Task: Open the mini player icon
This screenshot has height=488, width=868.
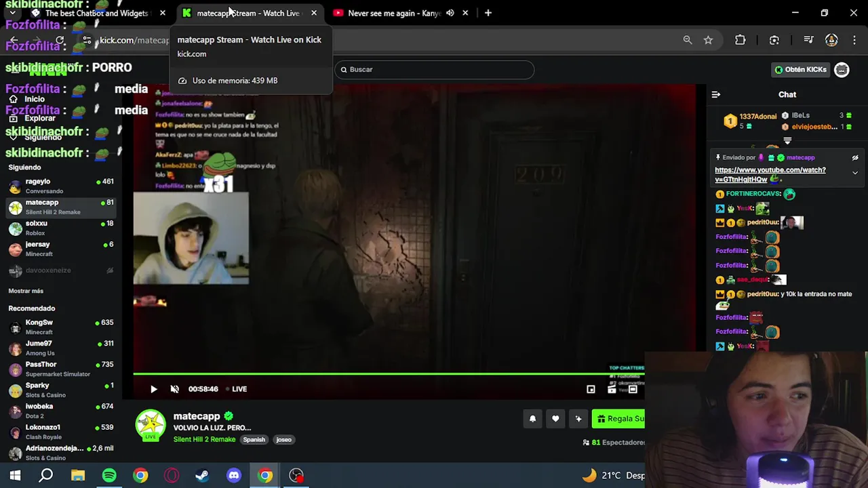Action: click(591, 389)
